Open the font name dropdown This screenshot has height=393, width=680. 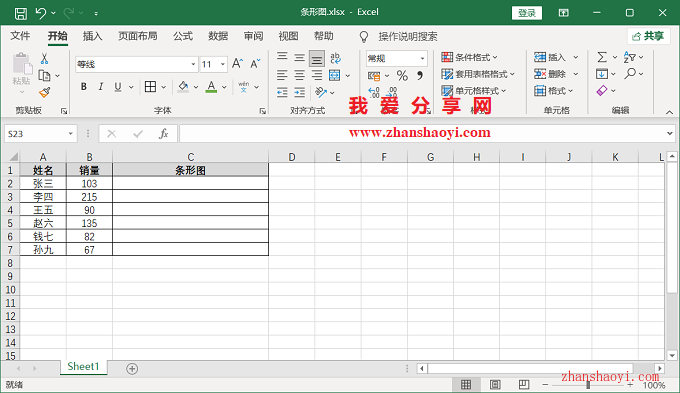[193, 64]
